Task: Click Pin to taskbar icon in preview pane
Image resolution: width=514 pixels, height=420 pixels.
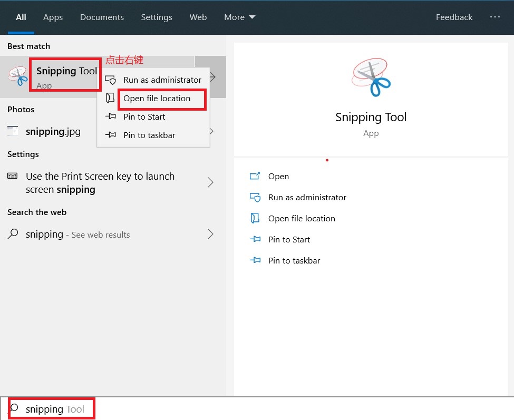Action: click(255, 260)
